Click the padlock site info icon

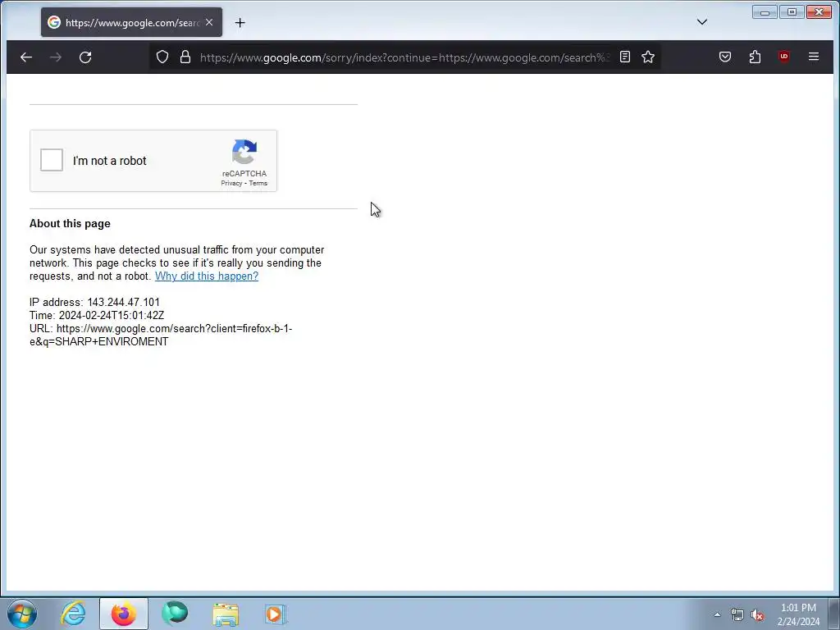pos(185,57)
